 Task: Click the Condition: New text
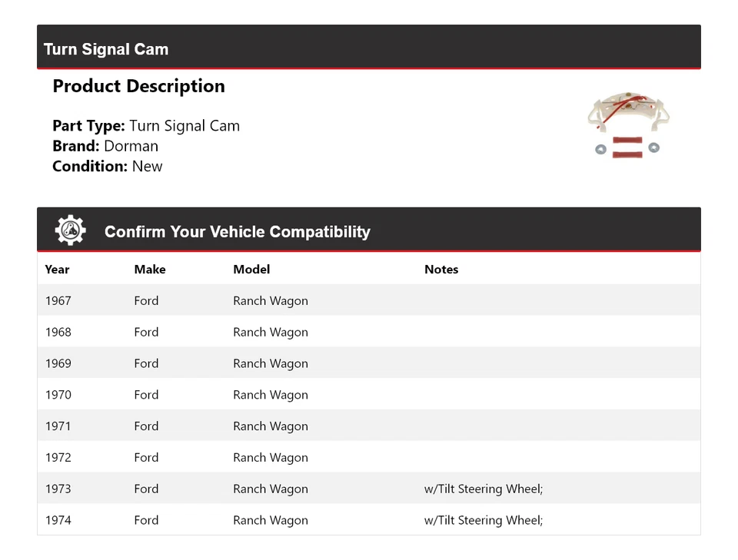[x=108, y=167]
